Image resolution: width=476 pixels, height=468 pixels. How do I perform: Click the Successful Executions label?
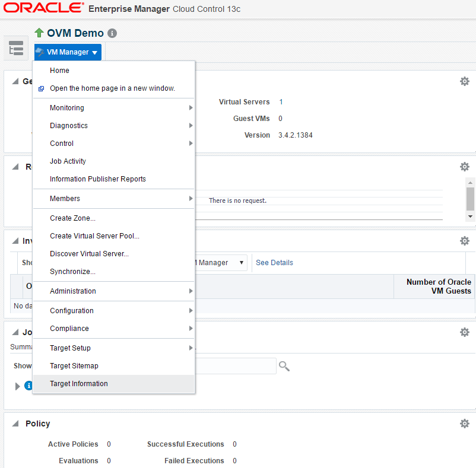[186, 444]
